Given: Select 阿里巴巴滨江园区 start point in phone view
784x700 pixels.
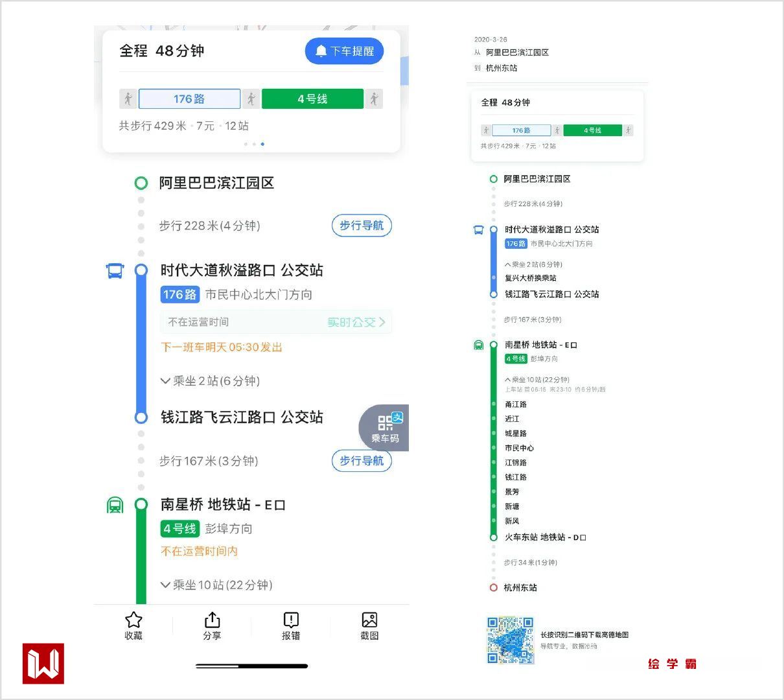Looking at the screenshot, I should click(216, 183).
